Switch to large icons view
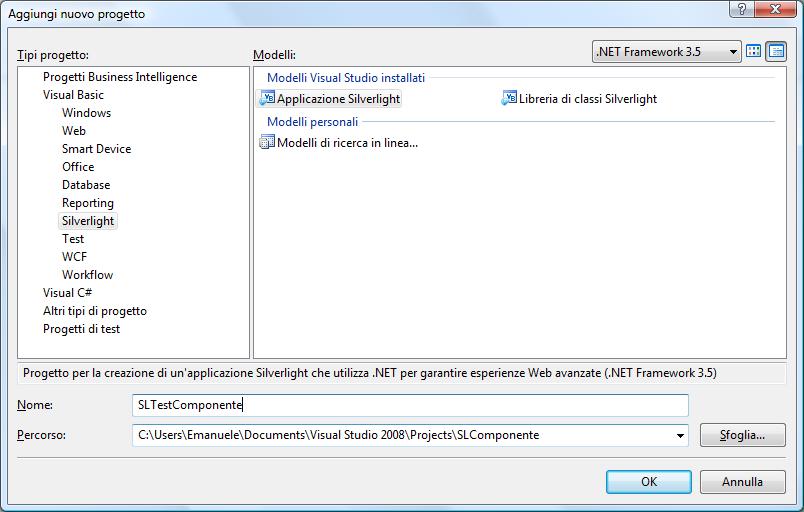The width and height of the screenshot is (804, 512). click(x=753, y=51)
